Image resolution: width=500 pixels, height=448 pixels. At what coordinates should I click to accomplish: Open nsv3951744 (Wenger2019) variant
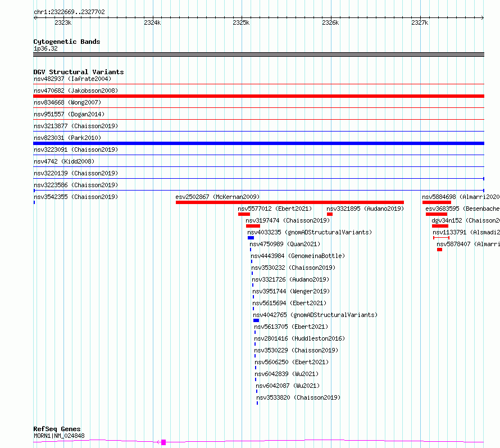tap(291, 291)
